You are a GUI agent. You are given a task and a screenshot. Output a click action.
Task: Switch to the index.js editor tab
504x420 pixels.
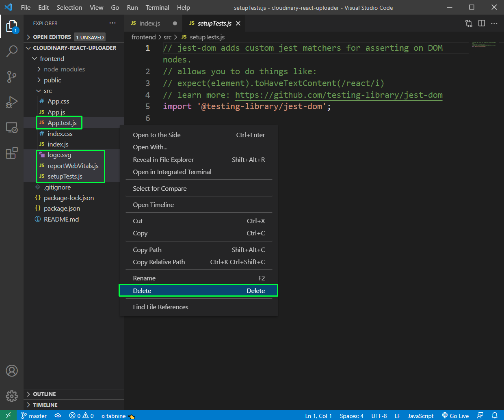pos(154,24)
